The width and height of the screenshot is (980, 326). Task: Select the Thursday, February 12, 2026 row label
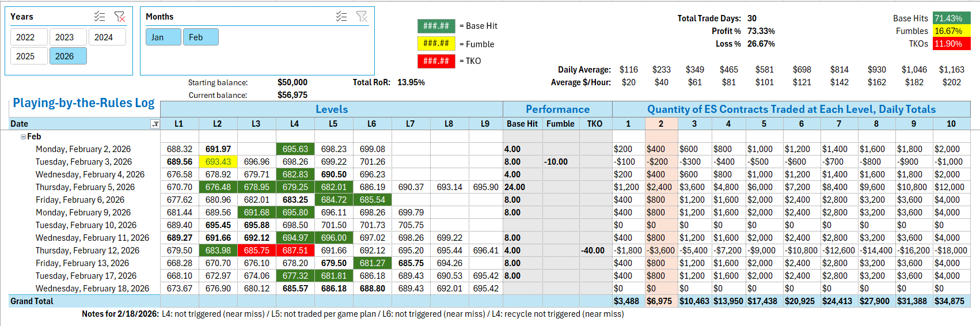click(88, 251)
